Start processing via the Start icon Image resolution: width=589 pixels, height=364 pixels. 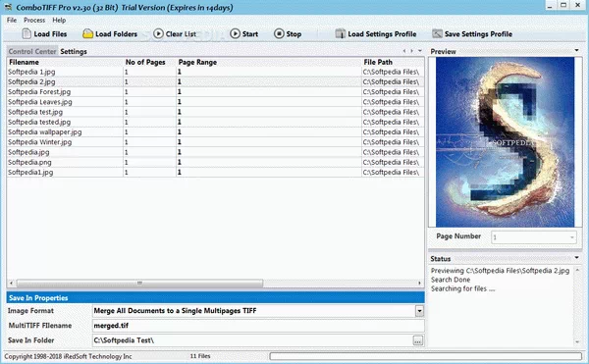pyautogui.click(x=235, y=33)
